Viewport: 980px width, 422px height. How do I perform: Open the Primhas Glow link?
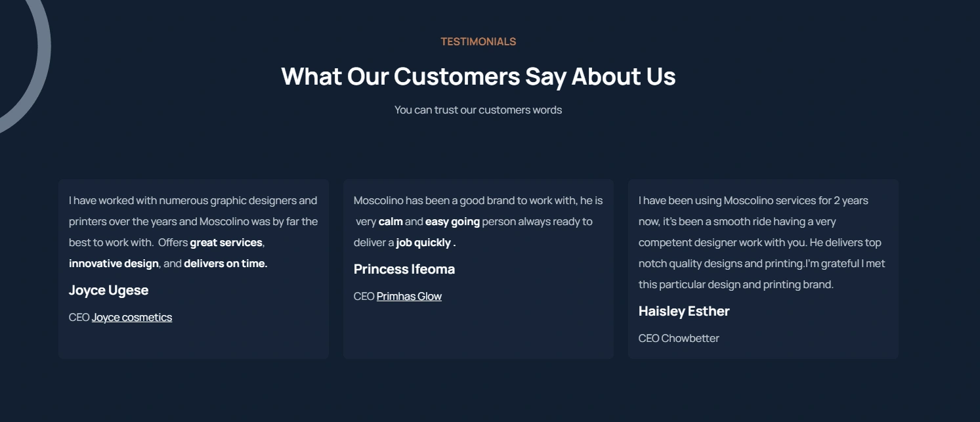[x=409, y=297]
